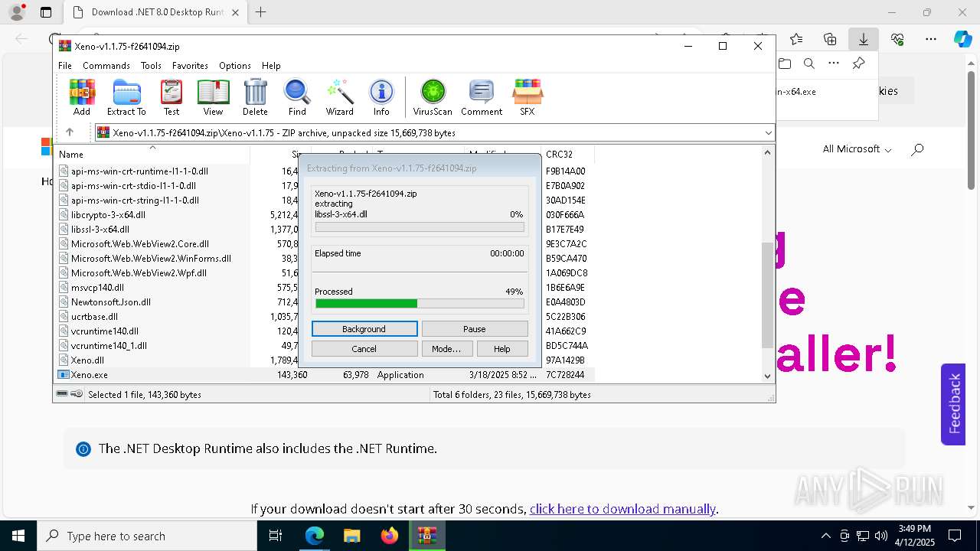Viewport: 980px width, 551px height.
Task: Pause the extraction
Action: point(475,329)
